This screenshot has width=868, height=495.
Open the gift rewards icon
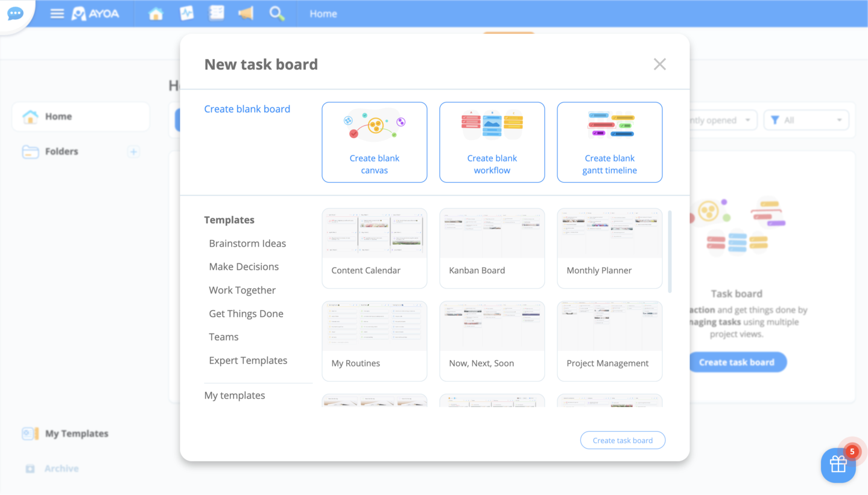(x=838, y=465)
